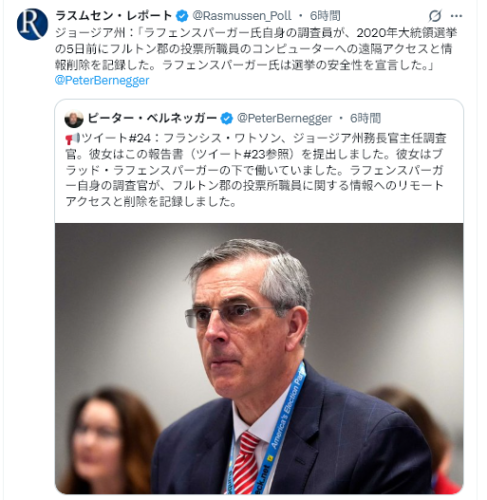487x500 pixels.
Task: Click the circular slash icon beside options
Action: (x=435, y=16)
